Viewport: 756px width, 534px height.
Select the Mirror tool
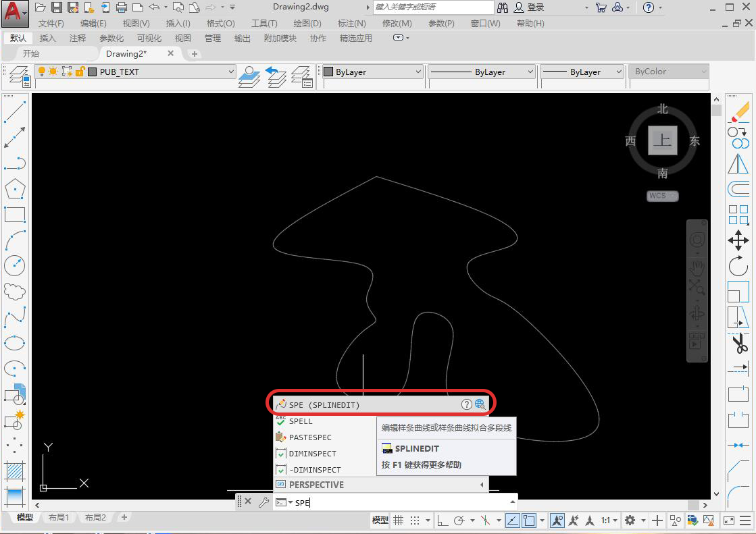point(738,163)
